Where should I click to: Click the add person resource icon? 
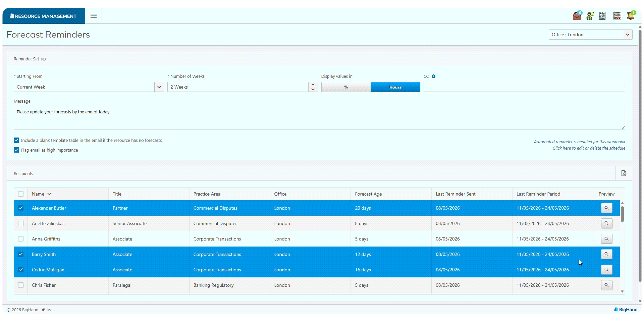(590, 16)
